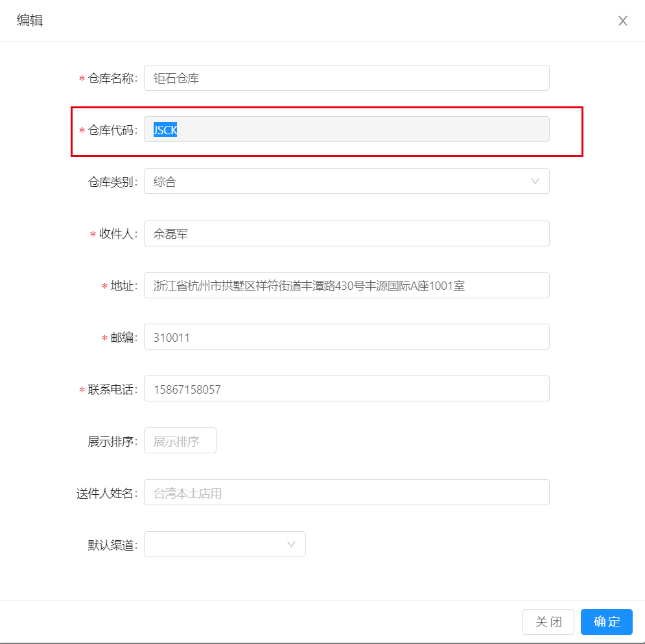Click the 展示排序 input box
The image size is (645, 644).
pos(180,441)
